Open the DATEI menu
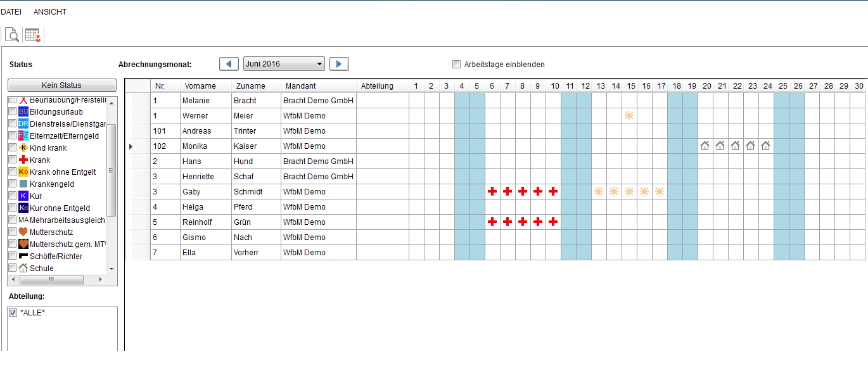Screen dimensions: 868x380 pyautogui.click(x=11, y=12)
